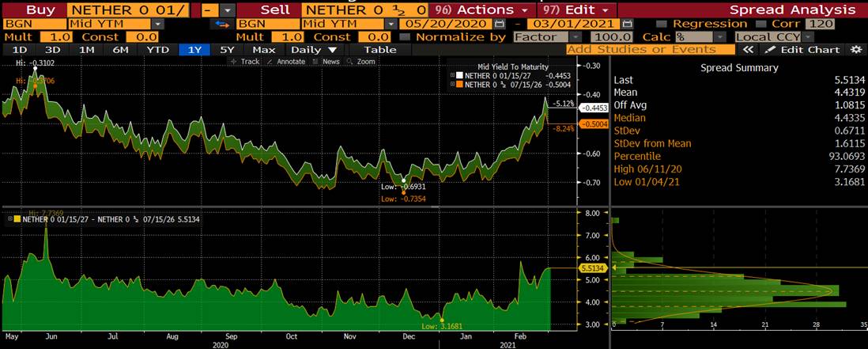Select the YTD range tab
Screen dimensions: 868x349
[158, 49]
